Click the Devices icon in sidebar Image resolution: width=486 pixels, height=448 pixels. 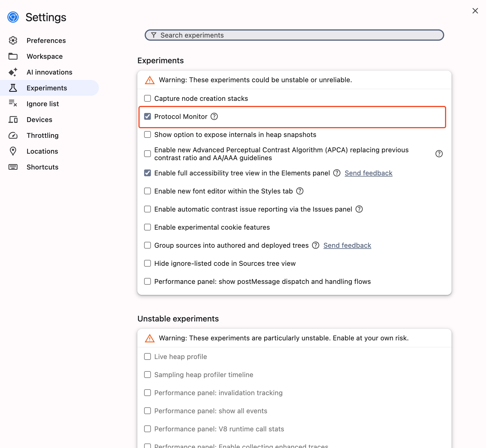click(13, 119)
